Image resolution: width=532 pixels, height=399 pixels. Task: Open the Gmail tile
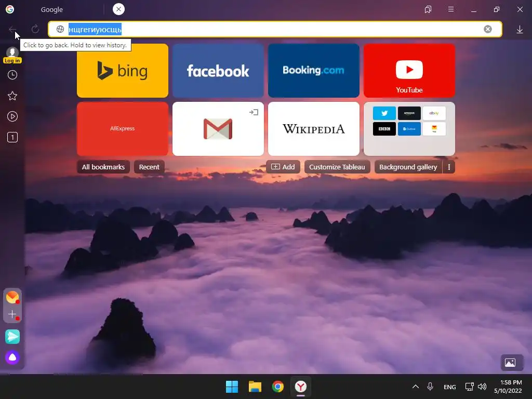coord(218,129)
